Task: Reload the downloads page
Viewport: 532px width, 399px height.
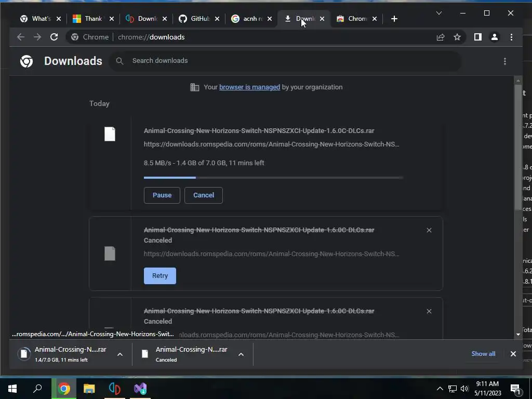Action: coord(54,37)
